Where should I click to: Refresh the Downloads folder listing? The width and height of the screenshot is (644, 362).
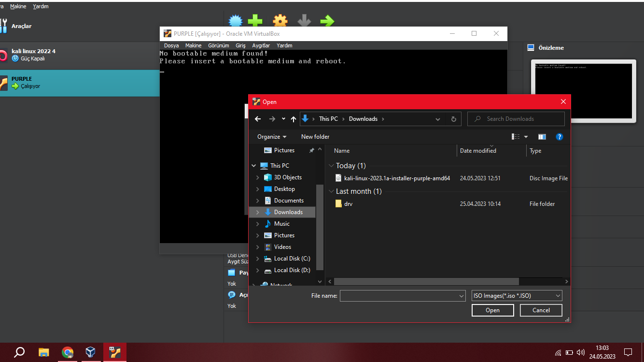click(454, 119)
